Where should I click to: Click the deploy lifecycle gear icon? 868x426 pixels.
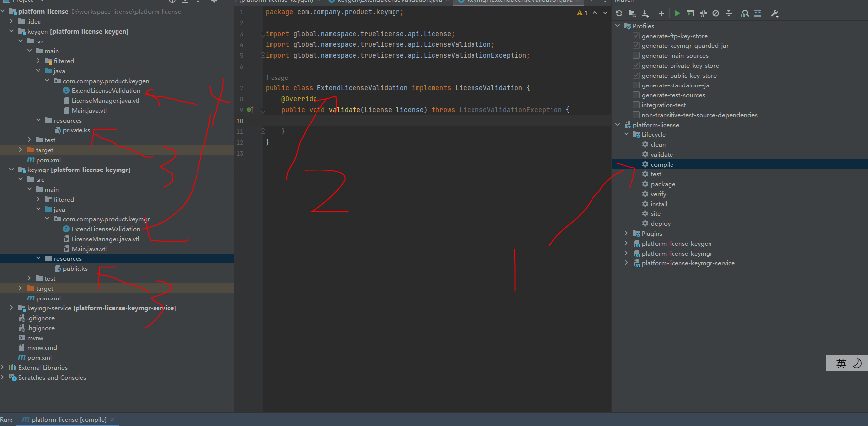click(645, 223)
